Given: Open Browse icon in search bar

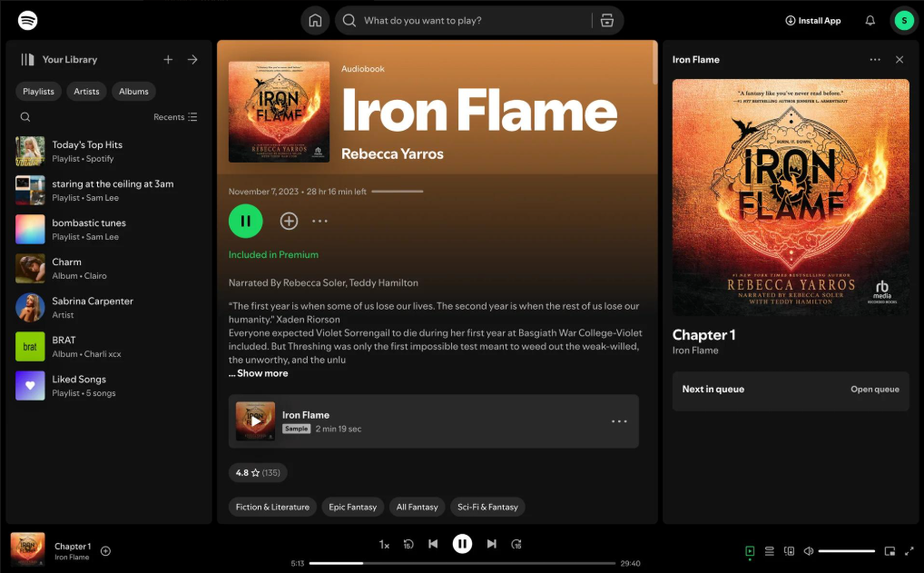Looking at the screenshot, I should tap(607, 21).
